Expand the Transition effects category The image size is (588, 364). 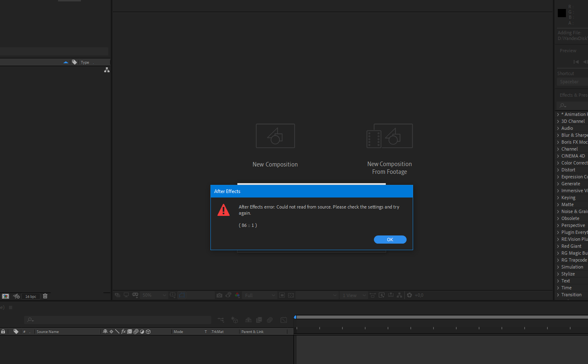point(558,295)
